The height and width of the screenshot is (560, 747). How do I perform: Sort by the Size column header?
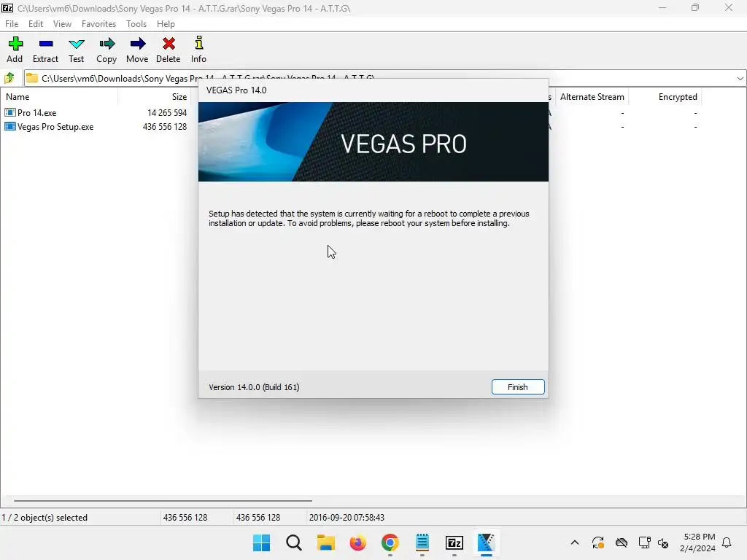[179, 97]
